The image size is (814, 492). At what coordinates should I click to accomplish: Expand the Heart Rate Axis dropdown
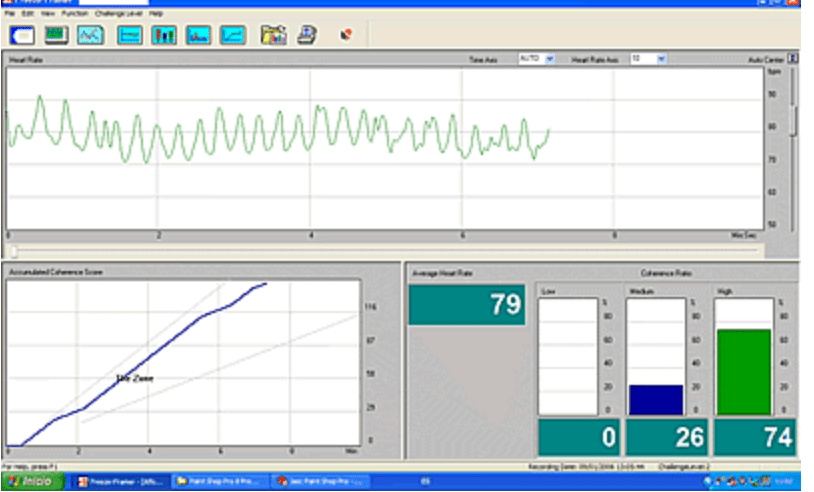click(x=661, y=59)
